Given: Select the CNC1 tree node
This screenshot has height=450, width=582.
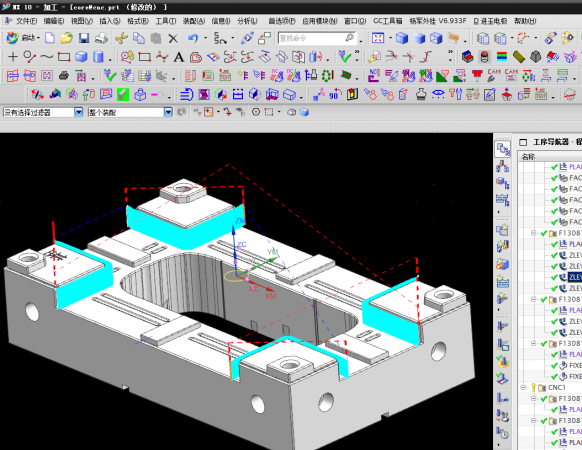Looking at the screenshot, I should [x=556, y=388].
